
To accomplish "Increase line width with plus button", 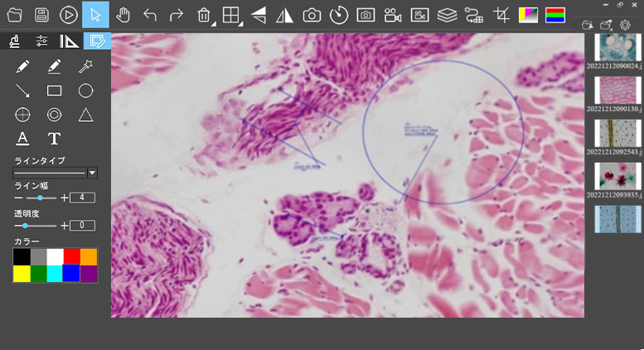I will click(64, 198).
